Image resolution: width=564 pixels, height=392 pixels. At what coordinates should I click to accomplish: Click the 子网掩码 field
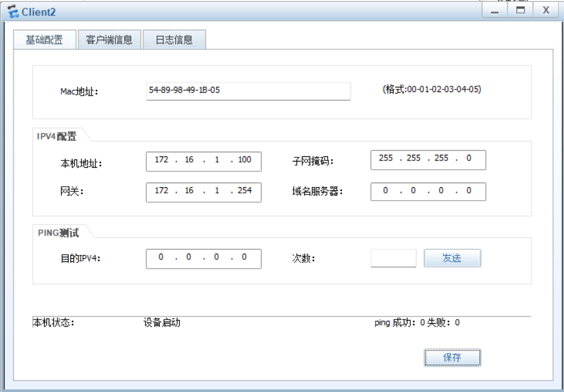(x=428, y=160)
